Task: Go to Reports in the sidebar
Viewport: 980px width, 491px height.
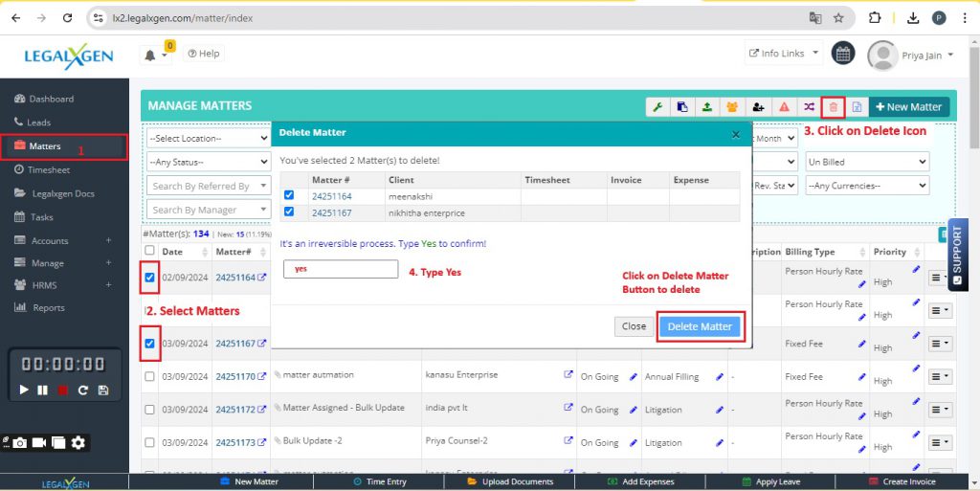Action: 48,308
